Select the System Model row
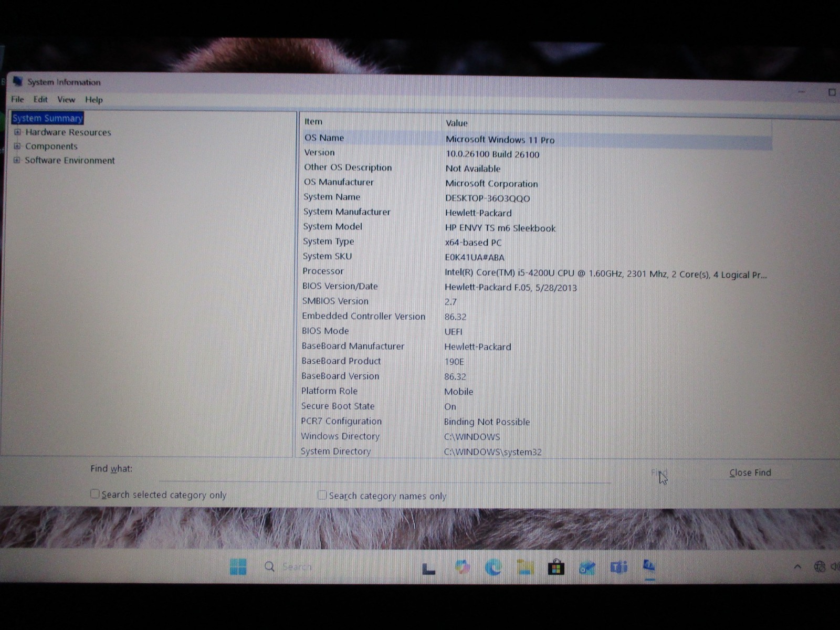 click(537, 227)
